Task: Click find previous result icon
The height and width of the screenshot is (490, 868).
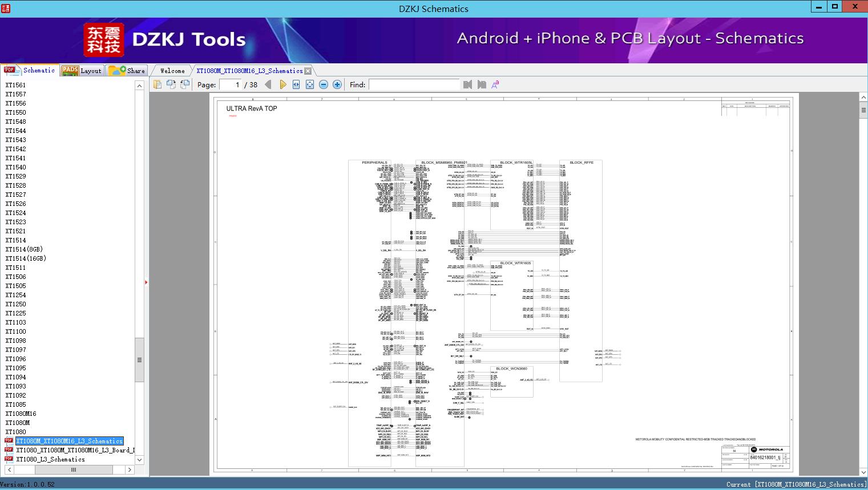Action: 468,84
